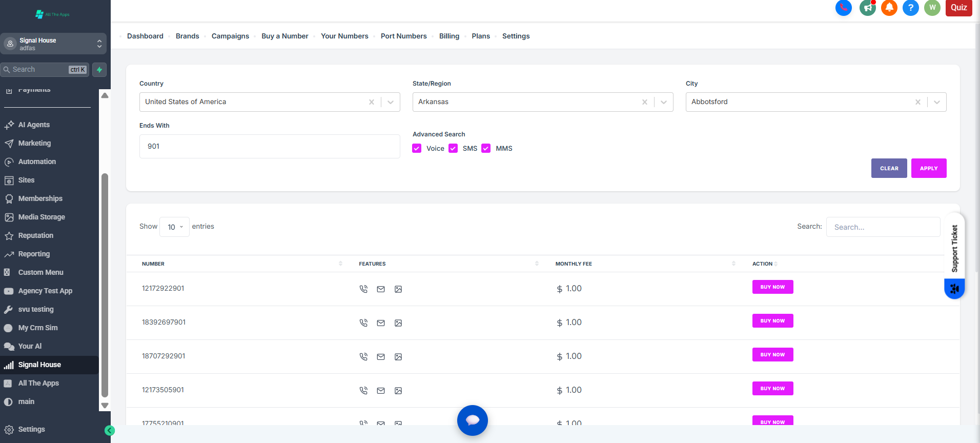Go to the Your Numbers tab

344,36
